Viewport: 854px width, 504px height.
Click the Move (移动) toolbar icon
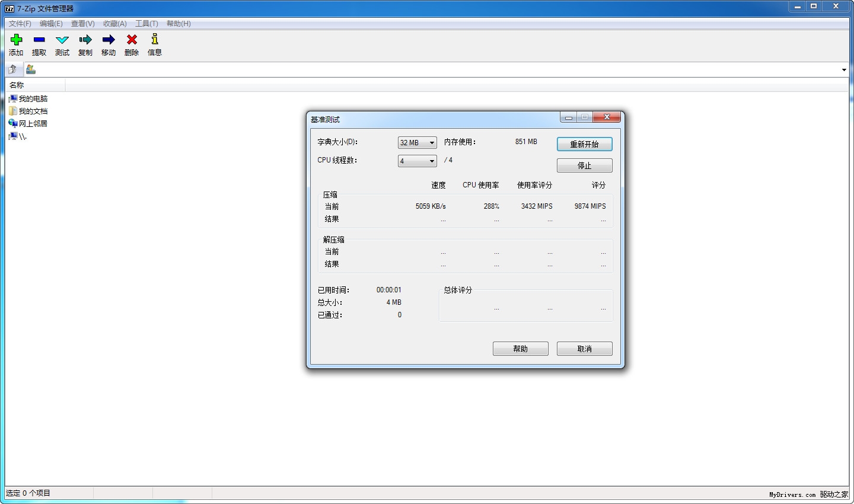pos(109,40)
